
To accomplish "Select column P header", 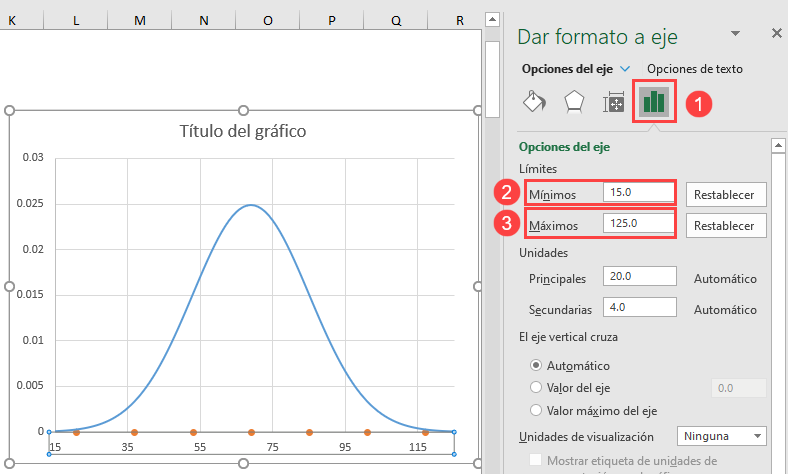I will [332, 21].
